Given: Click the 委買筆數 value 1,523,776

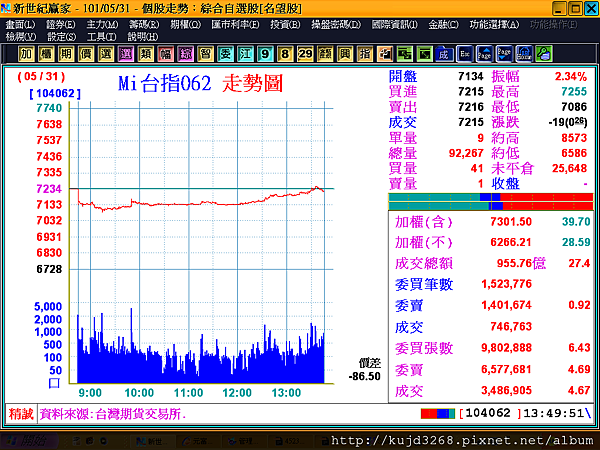Looking at the screenshot, I should (507, 284).
